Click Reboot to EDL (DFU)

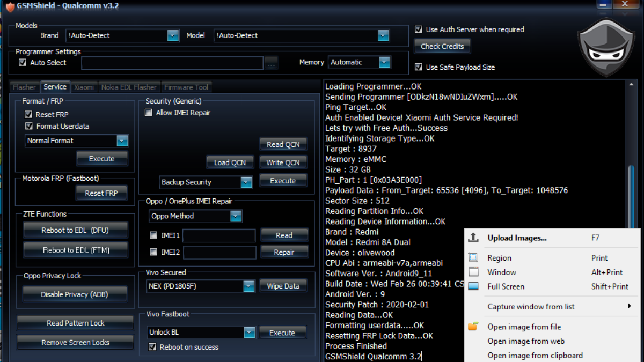point(76,230)
